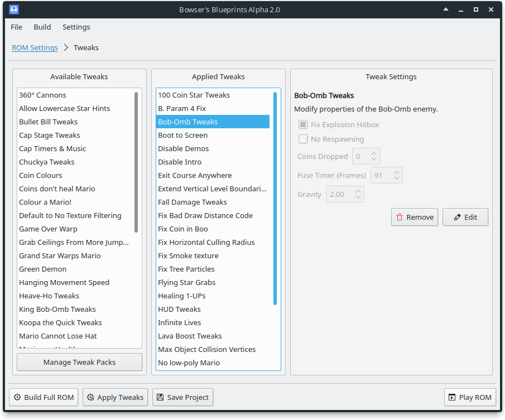Click the Gravity value field showing 2.00

click(345, 195)
